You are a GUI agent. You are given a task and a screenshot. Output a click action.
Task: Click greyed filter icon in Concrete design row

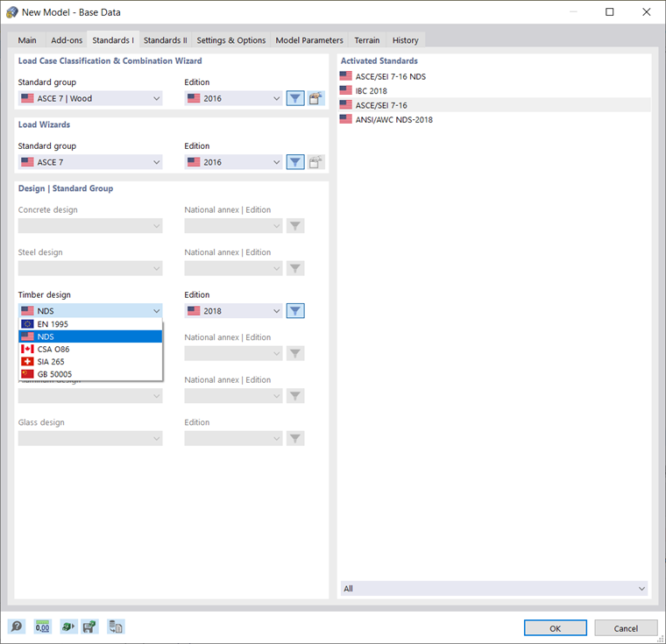(295, 226)
